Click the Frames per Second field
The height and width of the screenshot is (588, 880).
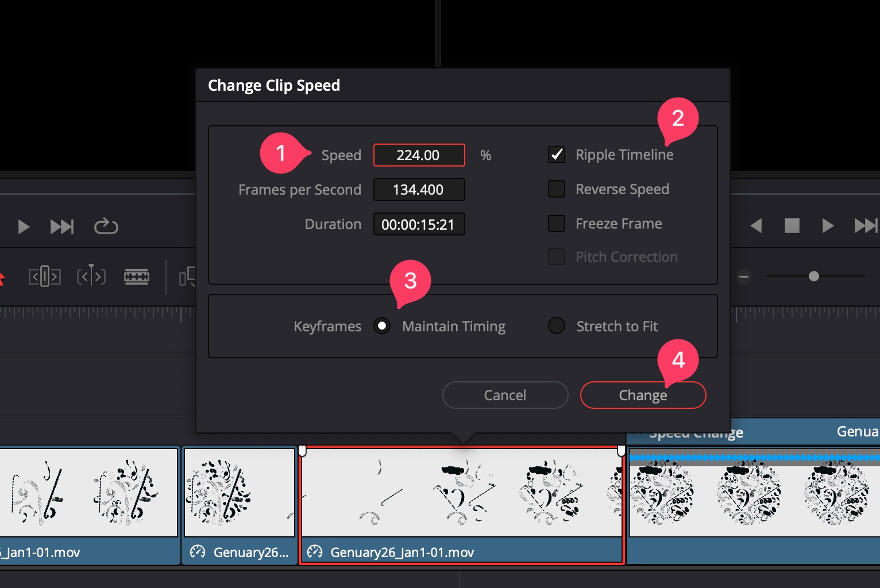(419, 189)
